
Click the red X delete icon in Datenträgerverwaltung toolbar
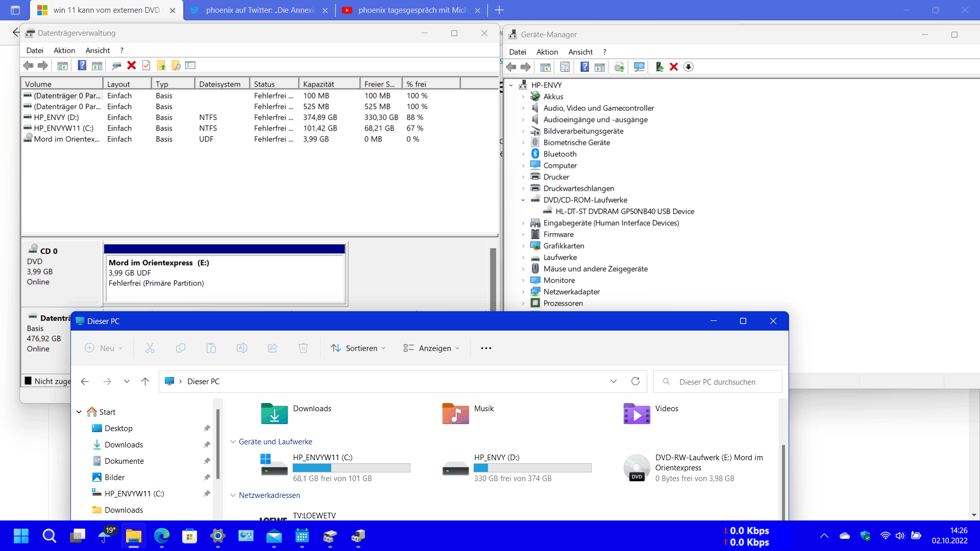132,65
